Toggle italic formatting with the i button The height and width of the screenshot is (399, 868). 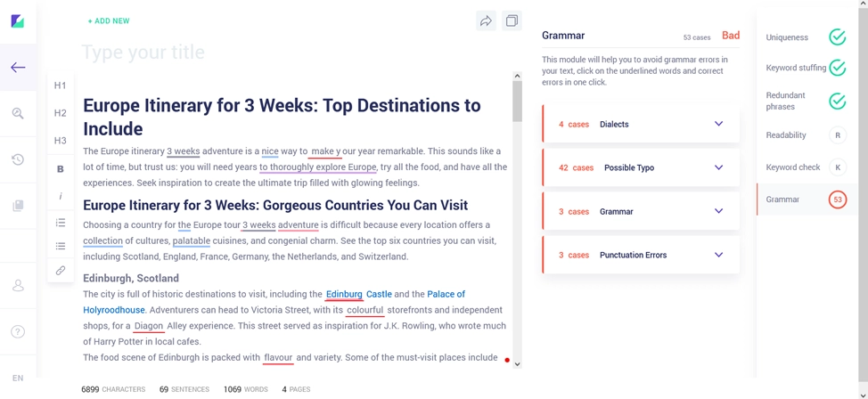61,196
